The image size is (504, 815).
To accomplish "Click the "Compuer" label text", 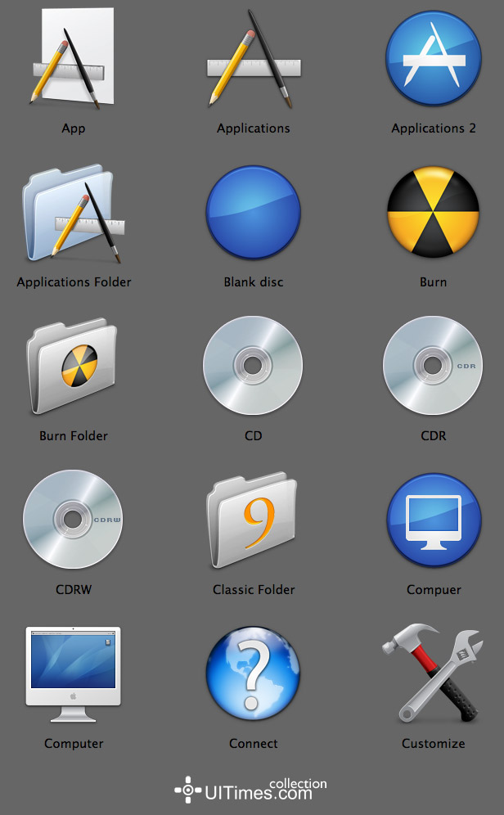I will [434, 591].
